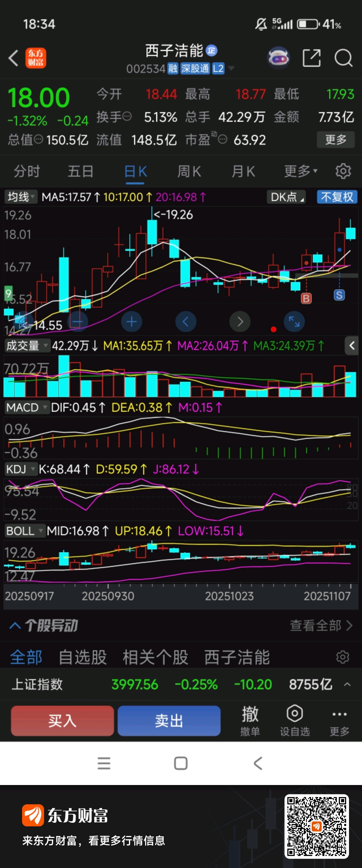
Task: Tap the 企 badge beside stock name
Action: [211, 50]
